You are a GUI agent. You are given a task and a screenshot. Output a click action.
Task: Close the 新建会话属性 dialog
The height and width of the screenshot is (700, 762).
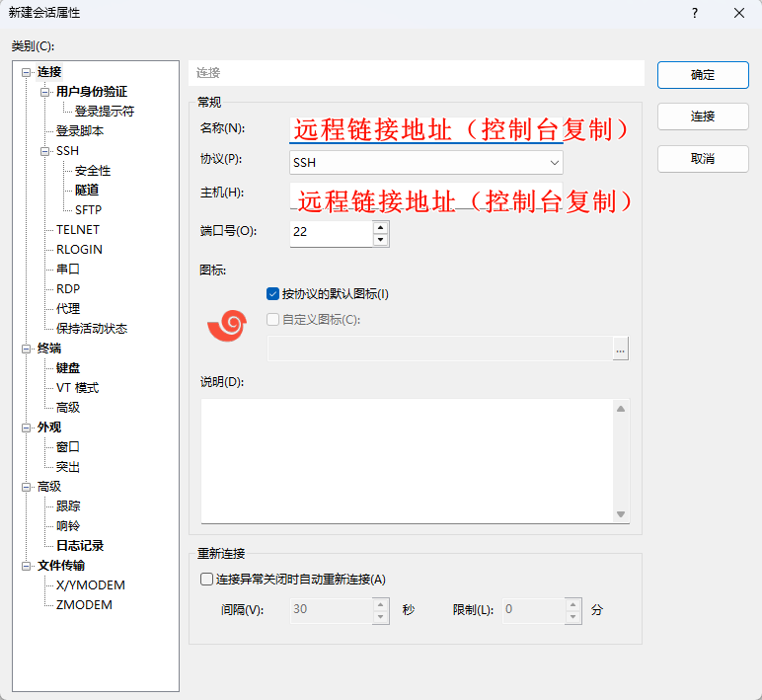click(x=739, y=13)
